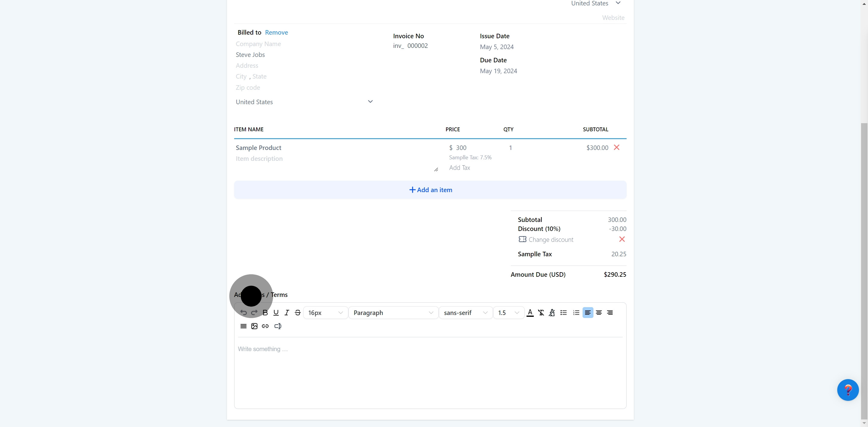Click the insert image icon
Image resolution: width=868 pixels, height=427 pixels.
pos(254,326)
